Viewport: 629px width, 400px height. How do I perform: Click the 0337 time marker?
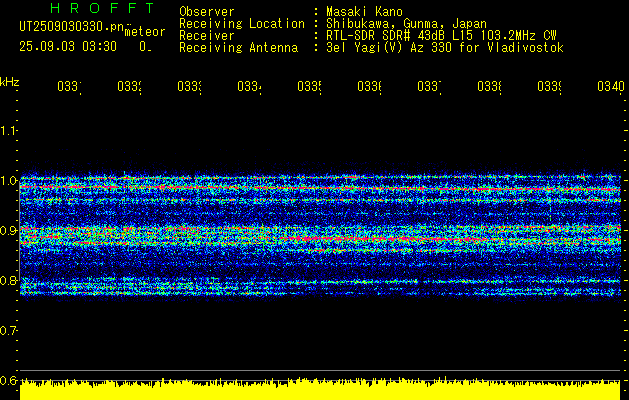click(429, 86)
